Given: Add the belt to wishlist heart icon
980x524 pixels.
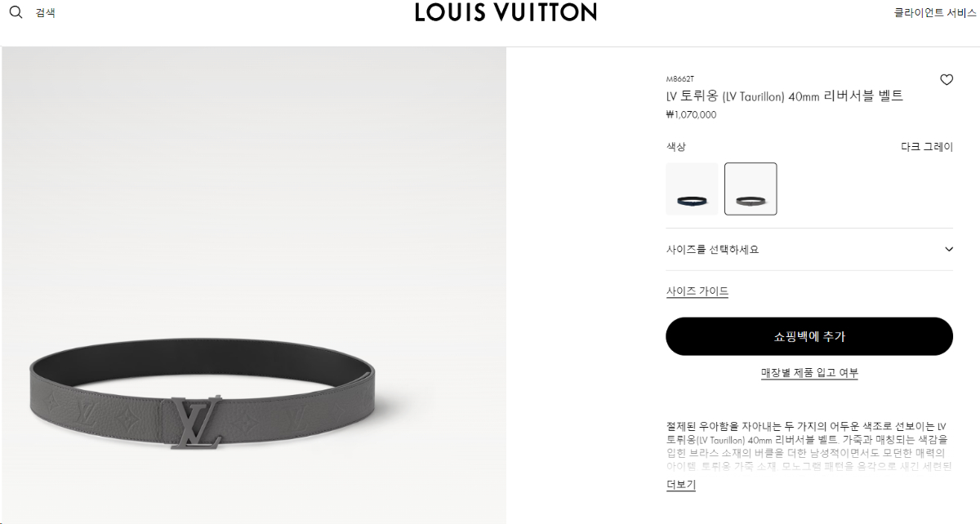Looking at the screenshot, I should [x=947, y=80].
